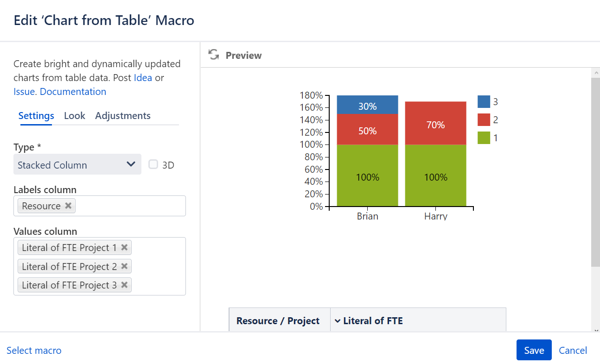Enable the 3D checkbox
600x364 pixels.
click(x=153, y=164)
